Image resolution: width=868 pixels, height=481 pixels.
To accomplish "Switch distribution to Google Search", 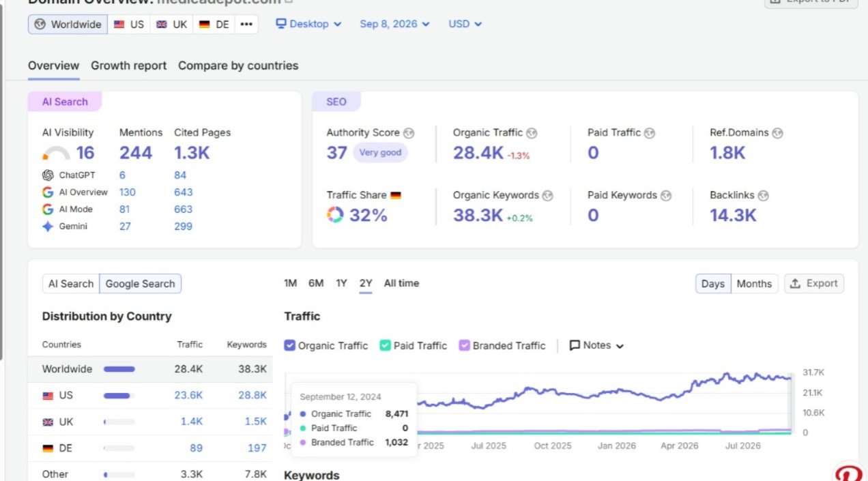I will point(141,284).
